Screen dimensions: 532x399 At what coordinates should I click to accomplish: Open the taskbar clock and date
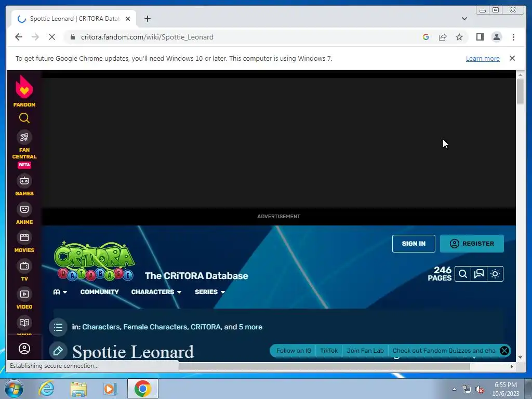pos(506,389)
